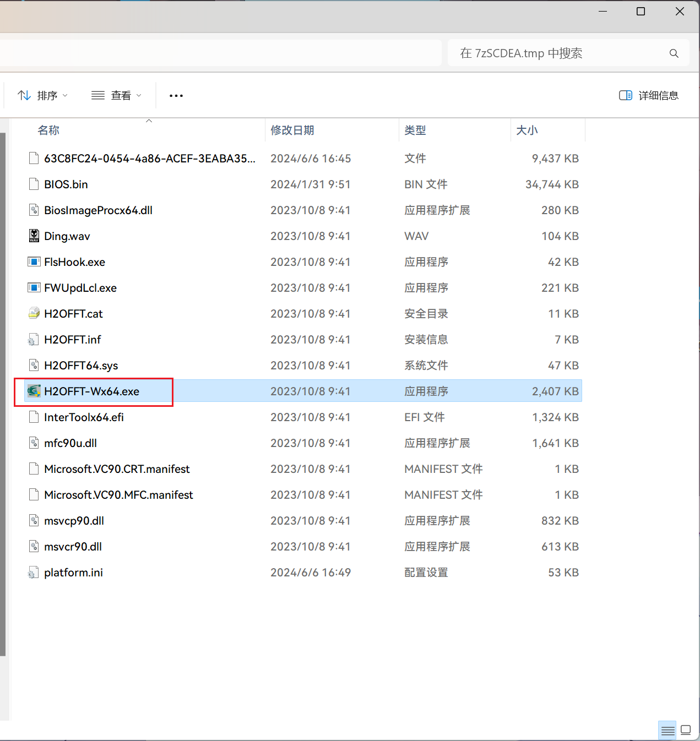Switch to details list view icon
Screen dimensions: 700x741
(668, 731)
